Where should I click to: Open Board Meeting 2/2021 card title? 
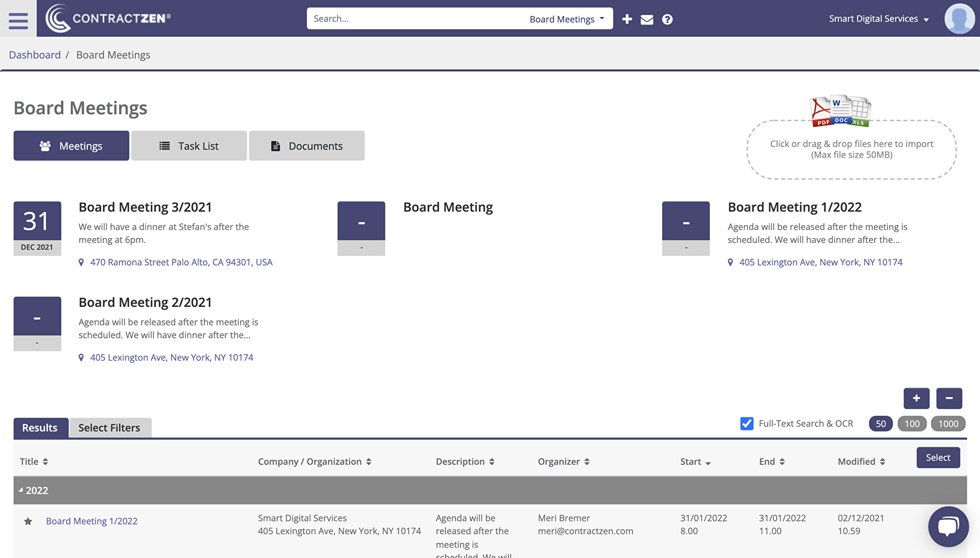tap(145, 302)
